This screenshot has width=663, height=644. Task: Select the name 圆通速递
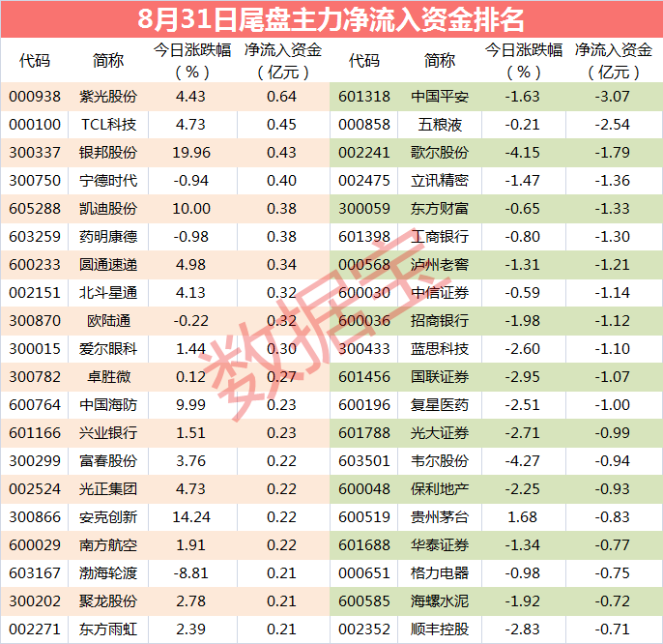click(108, 264)
